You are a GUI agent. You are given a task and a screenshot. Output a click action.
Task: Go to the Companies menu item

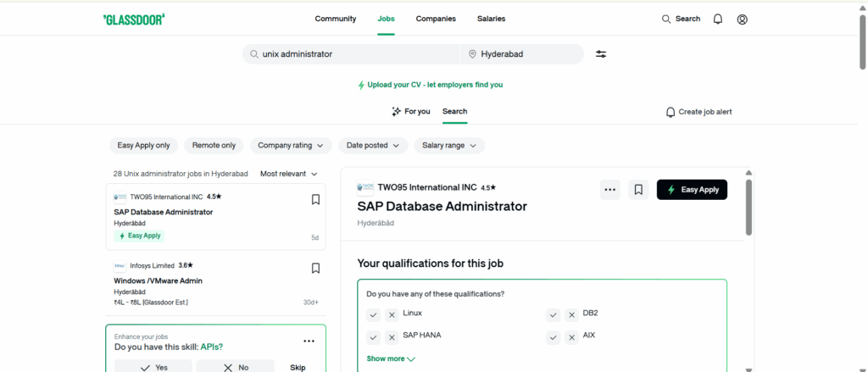point(436,19)
